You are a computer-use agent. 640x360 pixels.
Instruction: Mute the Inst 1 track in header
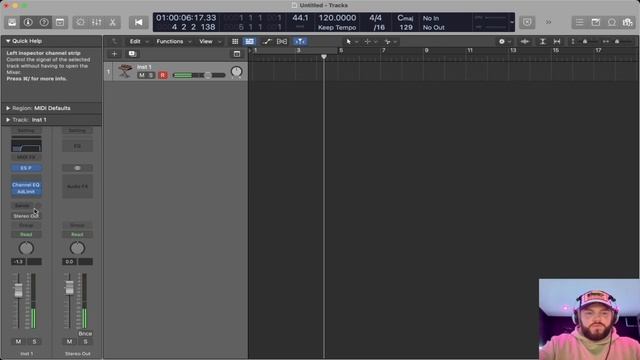tap(142, 75)
